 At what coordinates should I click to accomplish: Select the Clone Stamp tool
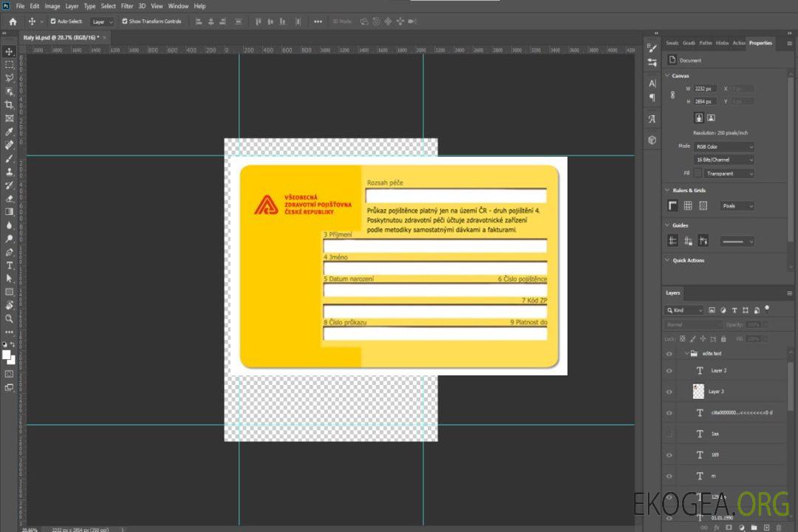click(x=10, y=171)
